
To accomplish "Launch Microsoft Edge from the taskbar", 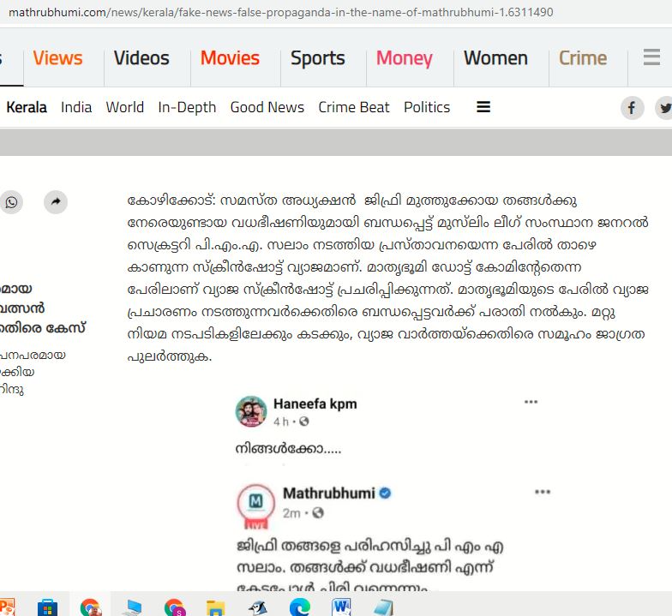I will (x=299, y=607).
